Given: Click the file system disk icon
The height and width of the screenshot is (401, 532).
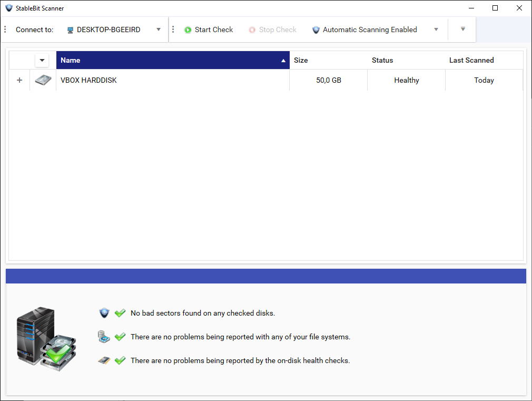Looking at the screenshot, I should 104,337.
